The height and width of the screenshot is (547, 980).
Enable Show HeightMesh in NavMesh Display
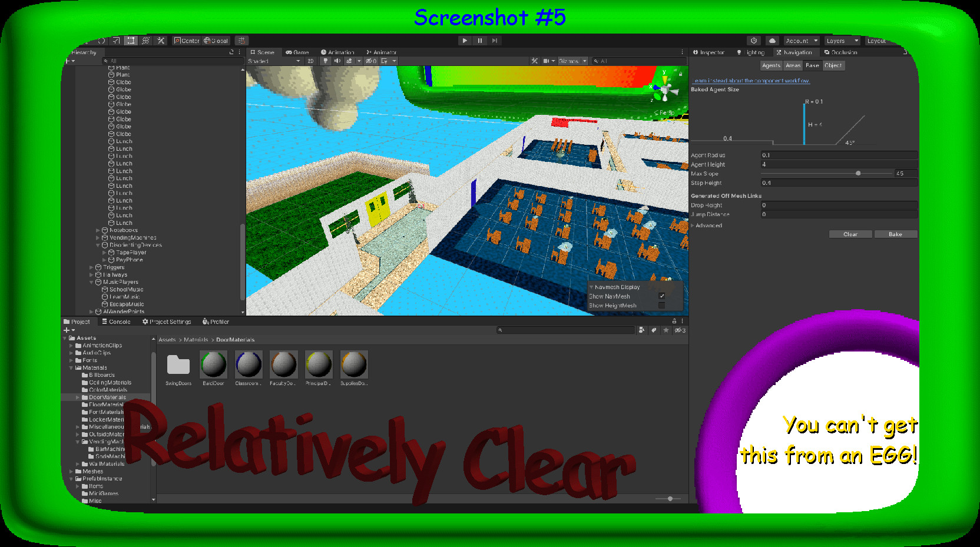[661, 305]
